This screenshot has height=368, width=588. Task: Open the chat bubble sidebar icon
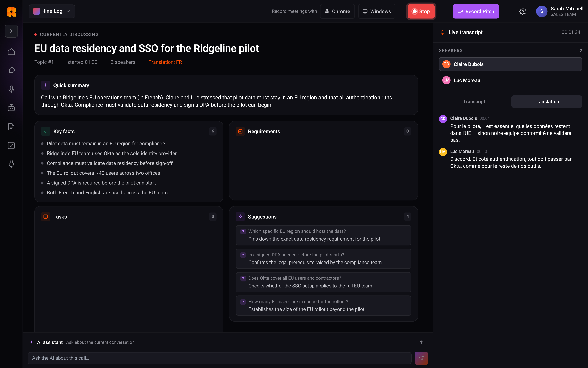pyautogui.click(x=11, y=70)
